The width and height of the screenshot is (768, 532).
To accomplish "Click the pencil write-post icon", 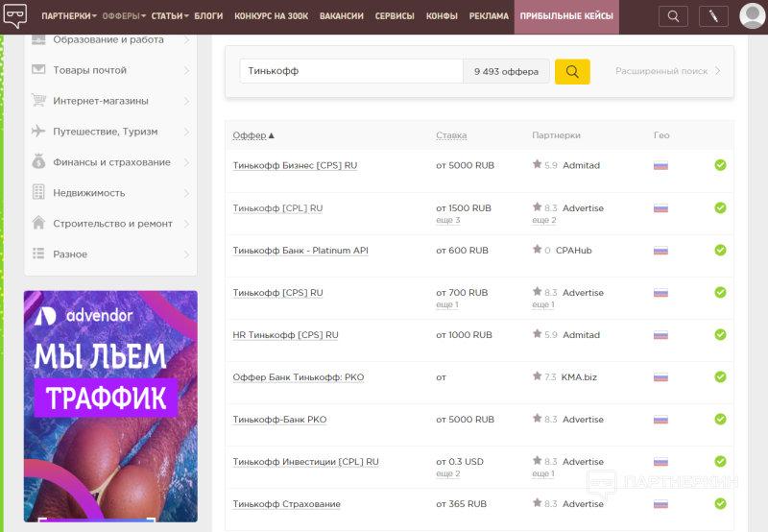I will tap(713, 16).
